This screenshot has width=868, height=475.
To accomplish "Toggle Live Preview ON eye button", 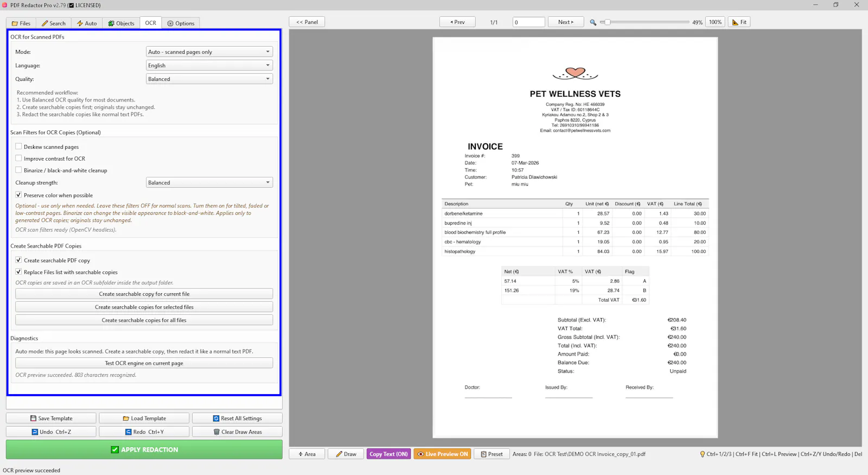I will point(442,454).
